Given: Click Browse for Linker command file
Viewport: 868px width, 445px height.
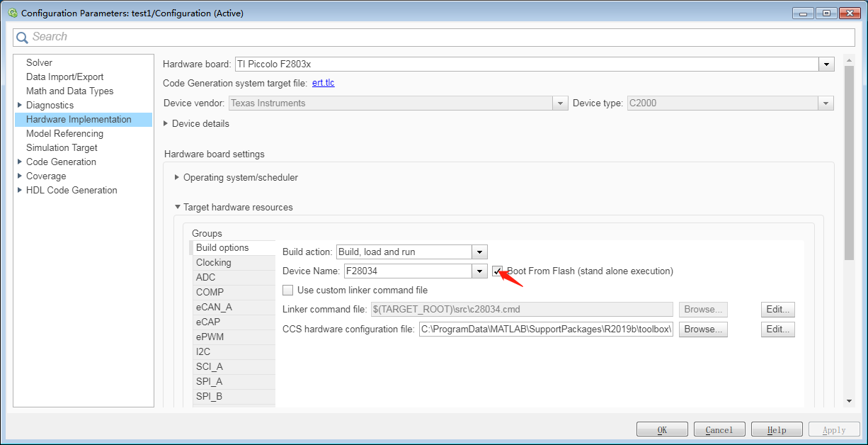Looking at the screenshot, I should pyautogui.click(x=703, y=310).
